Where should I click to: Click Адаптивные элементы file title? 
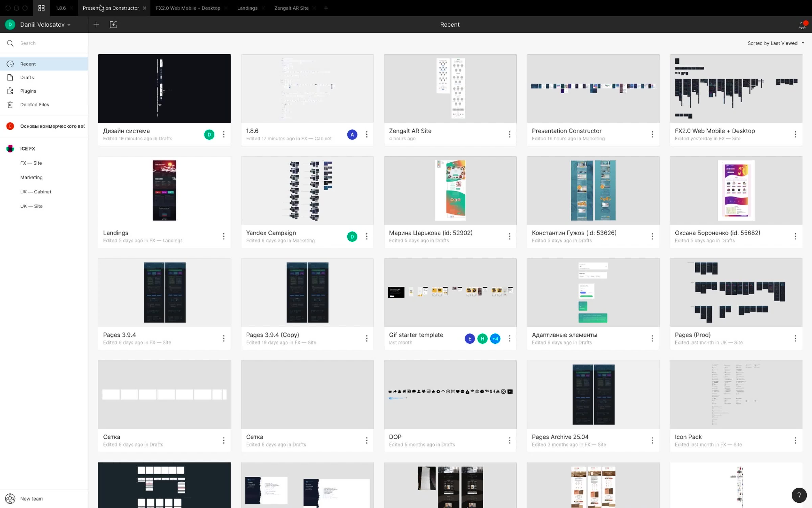(x=564, y=335)
